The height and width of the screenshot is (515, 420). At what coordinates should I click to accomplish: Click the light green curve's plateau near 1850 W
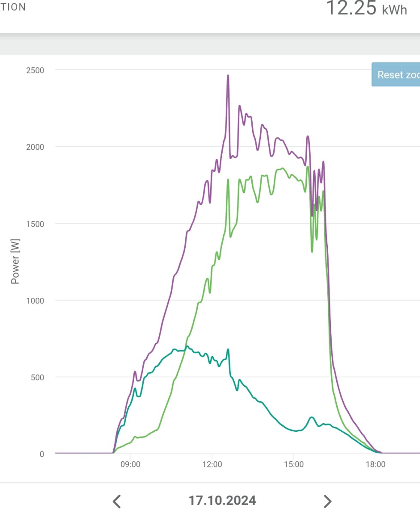coord(282,169)
